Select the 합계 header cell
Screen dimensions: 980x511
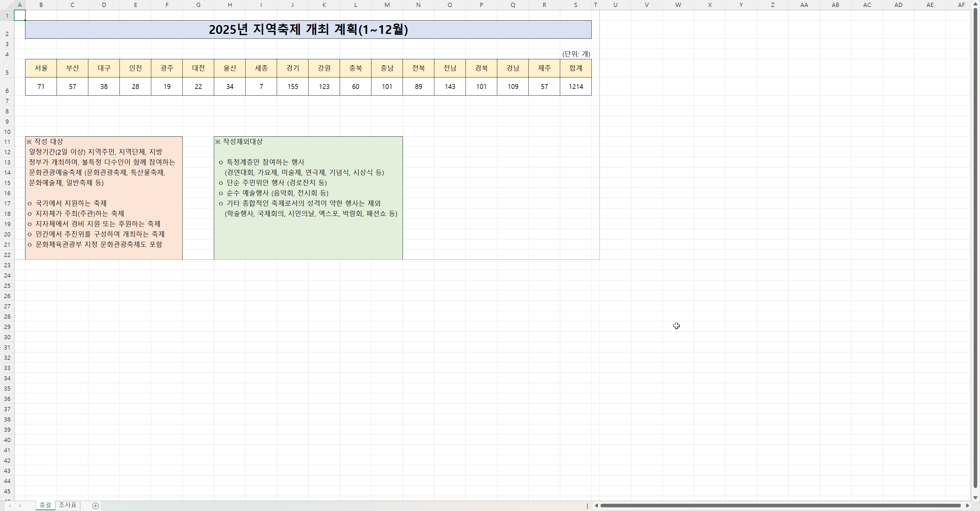tap(575, 68)
